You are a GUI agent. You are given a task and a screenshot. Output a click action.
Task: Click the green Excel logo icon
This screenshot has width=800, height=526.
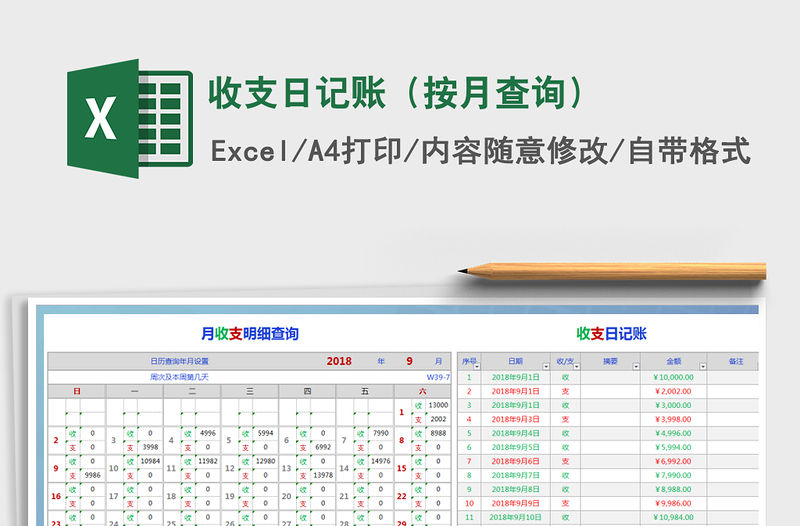tap(130, 118)
